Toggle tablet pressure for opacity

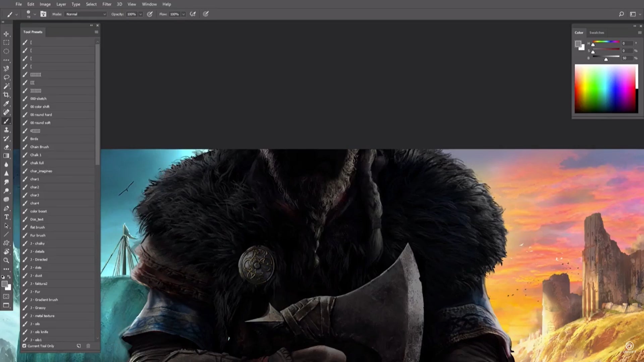click(x=150, y=14)
